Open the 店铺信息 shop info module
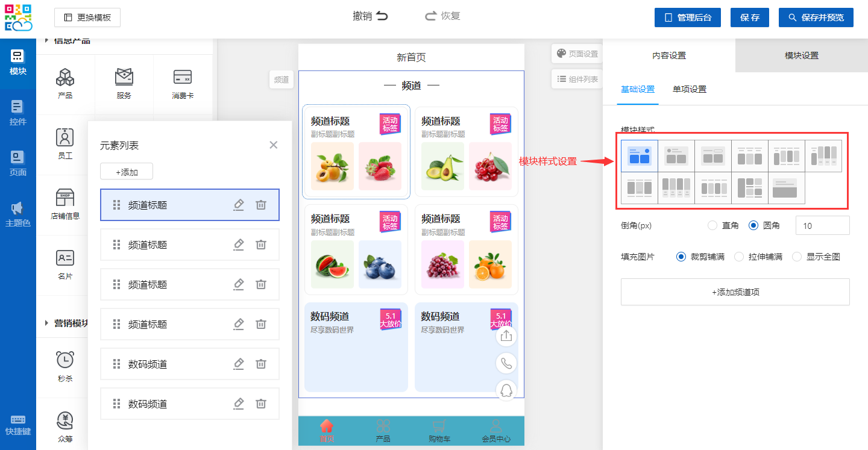 [65, 199]
